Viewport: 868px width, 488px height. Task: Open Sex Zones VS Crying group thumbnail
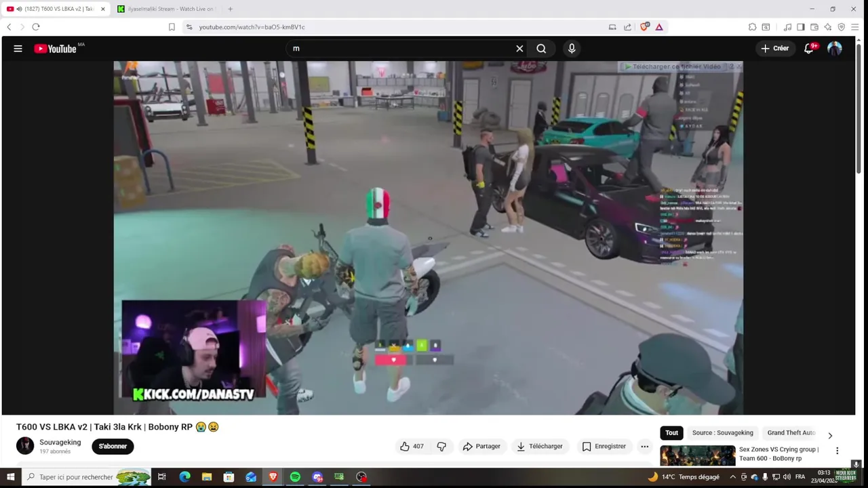coord(697,455)
